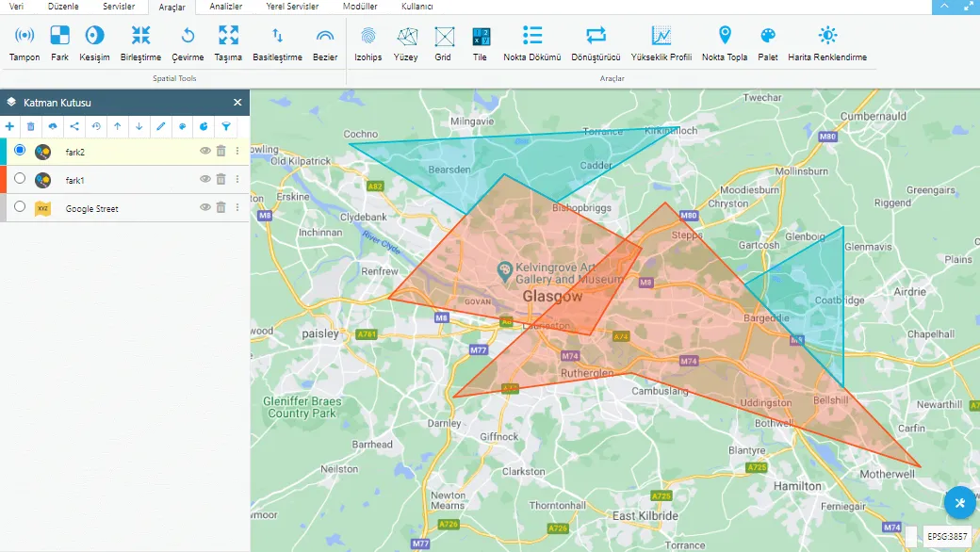
Task: Collapse the ribbon with the up chevron
Action: point(944,7)
